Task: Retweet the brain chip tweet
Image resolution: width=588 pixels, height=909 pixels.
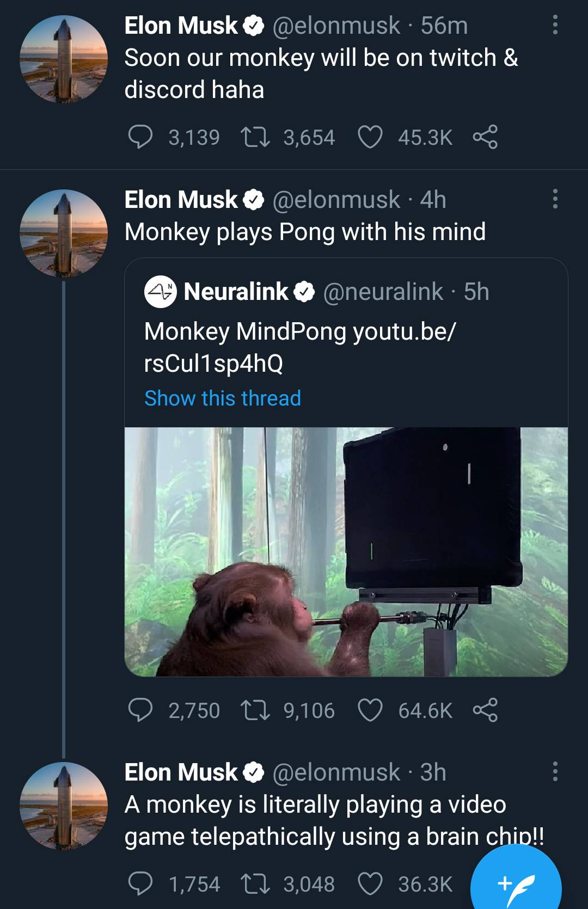Action: pyautogui.click(x=255, y=884)
